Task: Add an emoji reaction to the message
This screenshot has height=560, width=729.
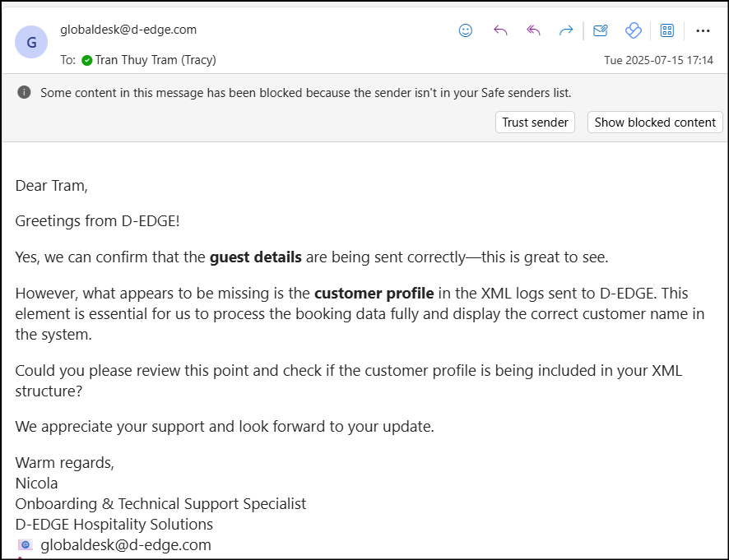Action: tap(466, 30)
